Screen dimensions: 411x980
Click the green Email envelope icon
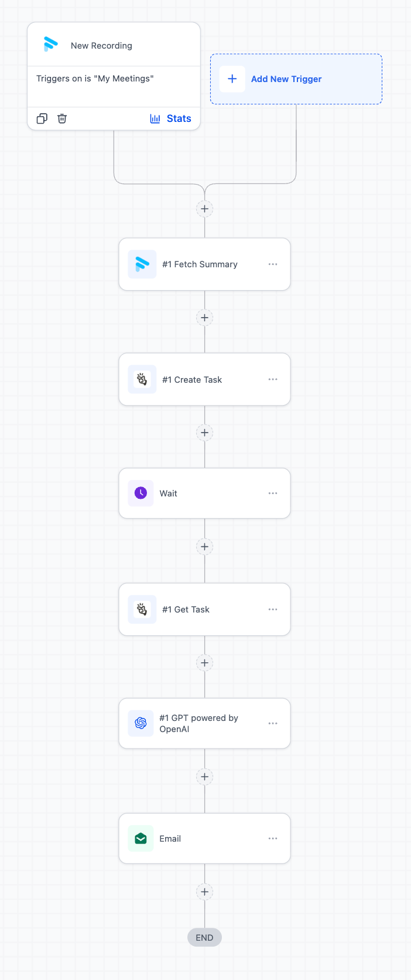pos(141,838)
